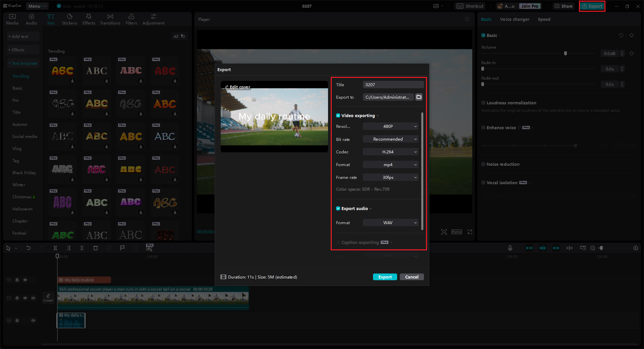Click the cyan Export button in dialog
This screenshot has height=349, width=644.
[385, 277]
